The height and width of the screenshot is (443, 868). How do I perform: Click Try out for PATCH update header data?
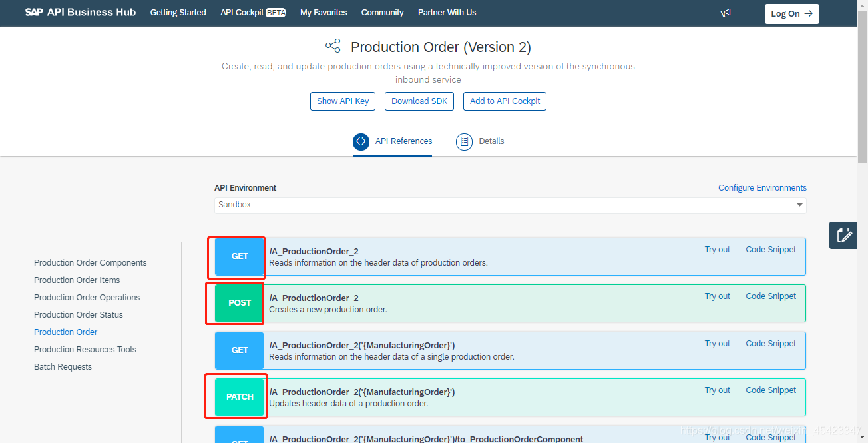[718, 390]
